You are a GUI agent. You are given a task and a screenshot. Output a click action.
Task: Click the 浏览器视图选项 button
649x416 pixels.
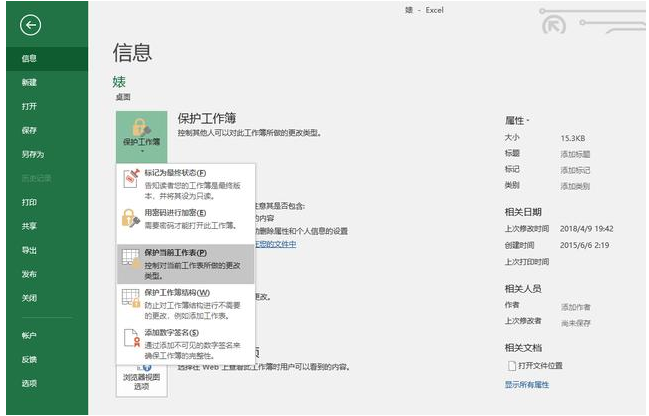pyautogui.click(x=142, y=381)
